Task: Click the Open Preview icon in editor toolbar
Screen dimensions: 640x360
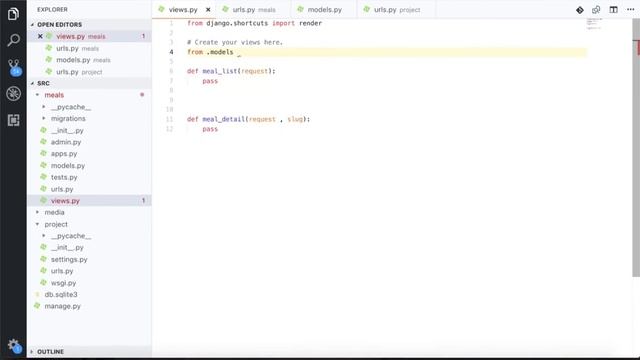Action: click(x=596, y=10)
